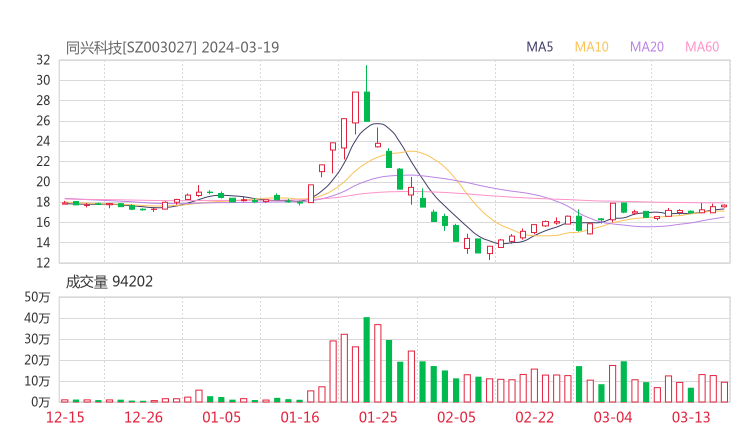The height and width of the screenshot is (440, 740).
Task: Click the 03-13 date axis label
Action: pyautogui.click(x=691, y=417)
